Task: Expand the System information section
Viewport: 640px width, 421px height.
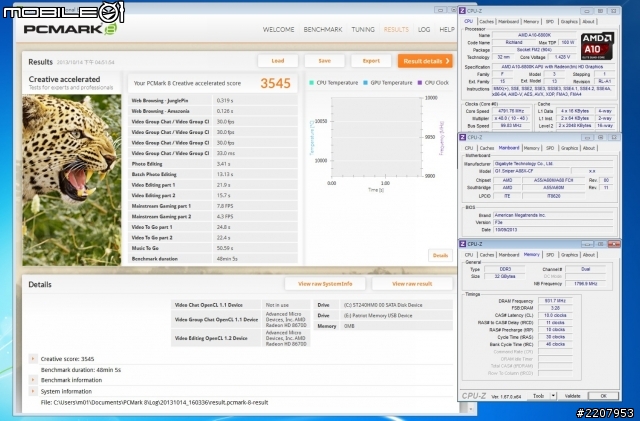Action: [x=33, y=391]
